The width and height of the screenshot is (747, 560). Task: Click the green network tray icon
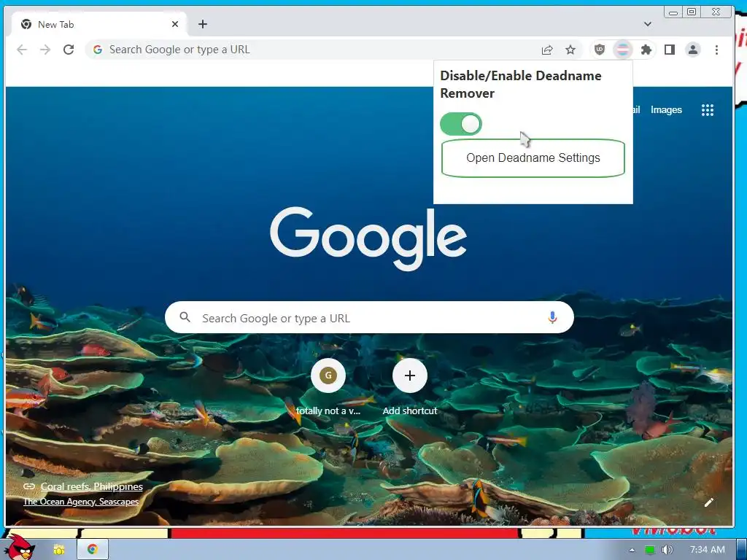pyautogui.click(x=649, y=550)
